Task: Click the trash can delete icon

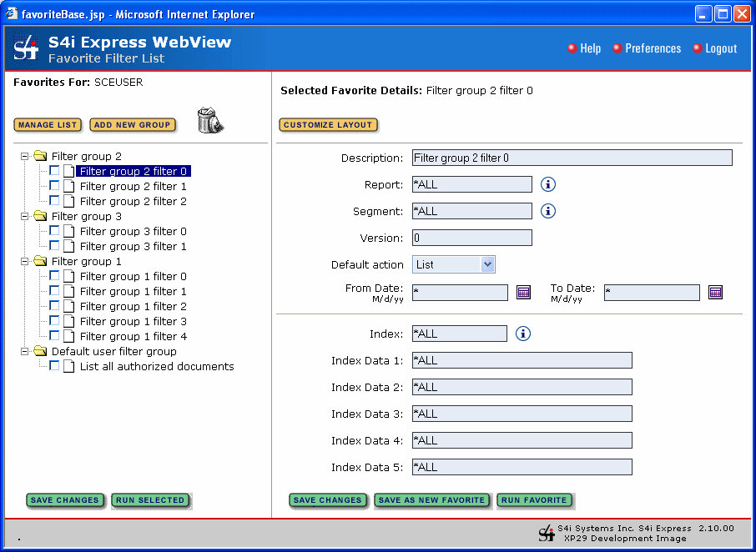Action: (210, 121)
